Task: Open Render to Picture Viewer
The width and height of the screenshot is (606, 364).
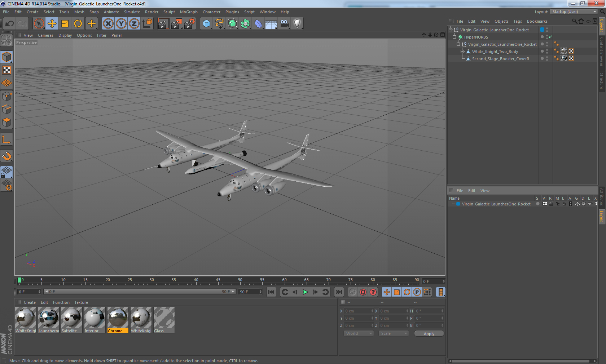Action: tap(176, 24)
